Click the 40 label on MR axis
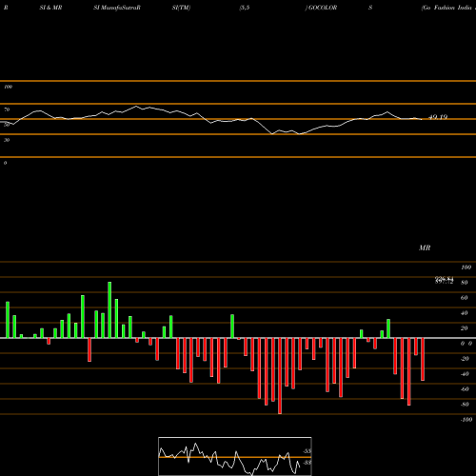This screenshot has width=476, height=476. [465, 313]
